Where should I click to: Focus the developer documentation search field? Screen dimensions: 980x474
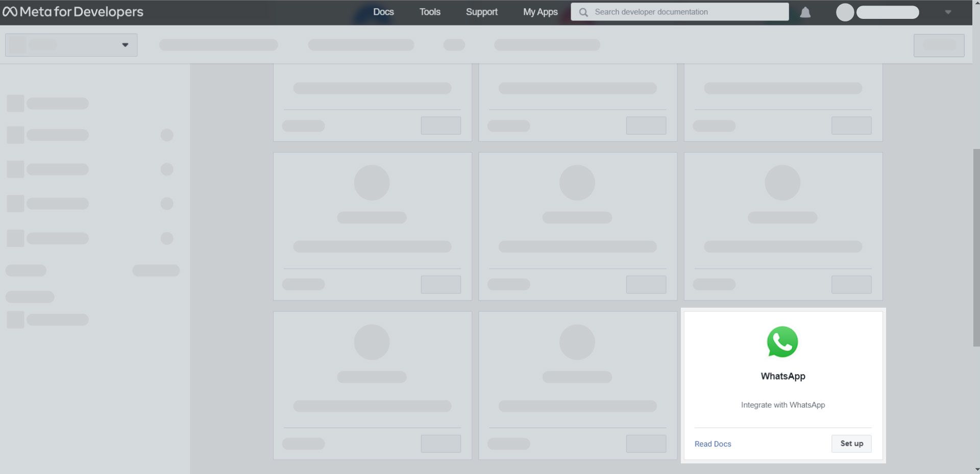pyautogui.click(x=679, y=12)
